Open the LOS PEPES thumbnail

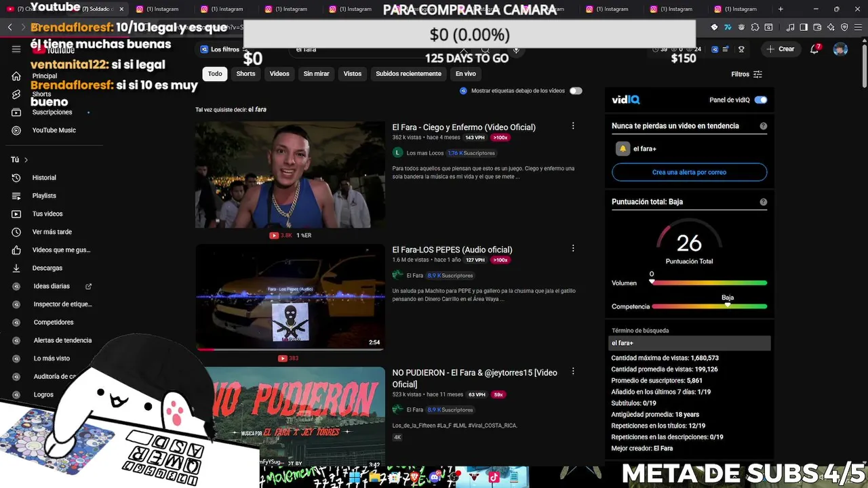[x=290, y=297]
